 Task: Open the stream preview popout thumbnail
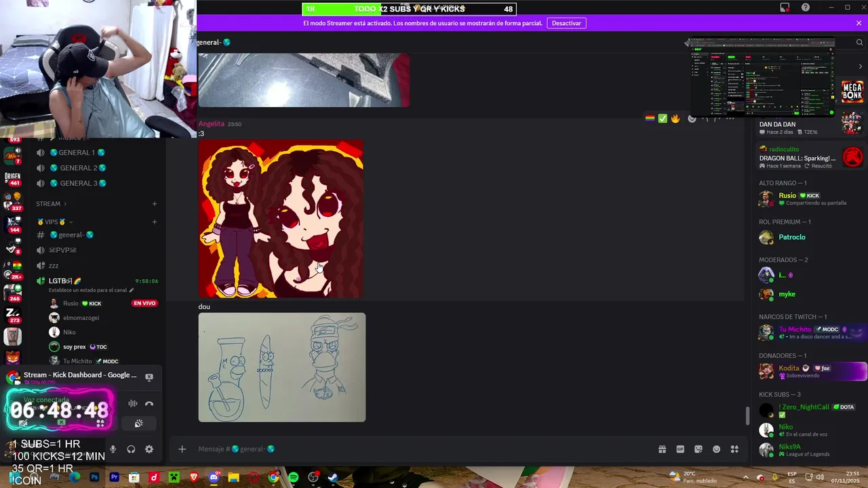[762, 77]
